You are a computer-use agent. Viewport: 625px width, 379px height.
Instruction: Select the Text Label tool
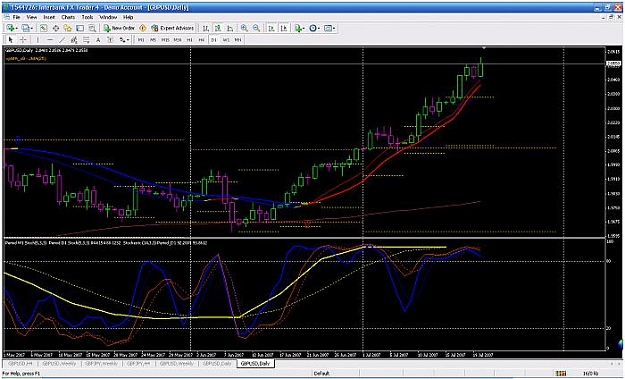coord(110,40)
